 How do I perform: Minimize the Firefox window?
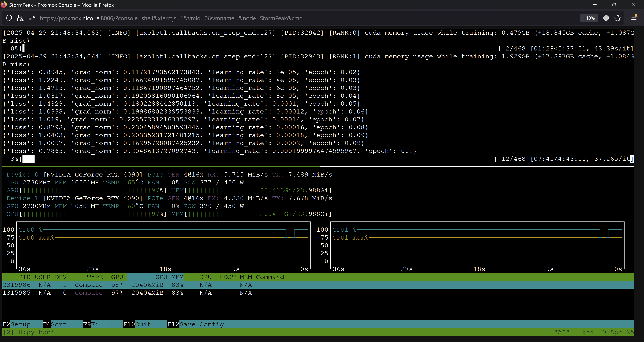click(595, 5)
